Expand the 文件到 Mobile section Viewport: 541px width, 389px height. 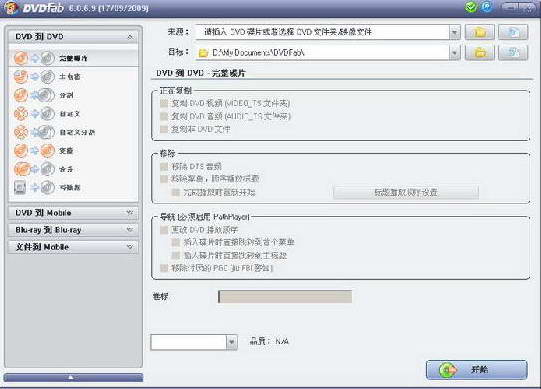coord(130,247)
